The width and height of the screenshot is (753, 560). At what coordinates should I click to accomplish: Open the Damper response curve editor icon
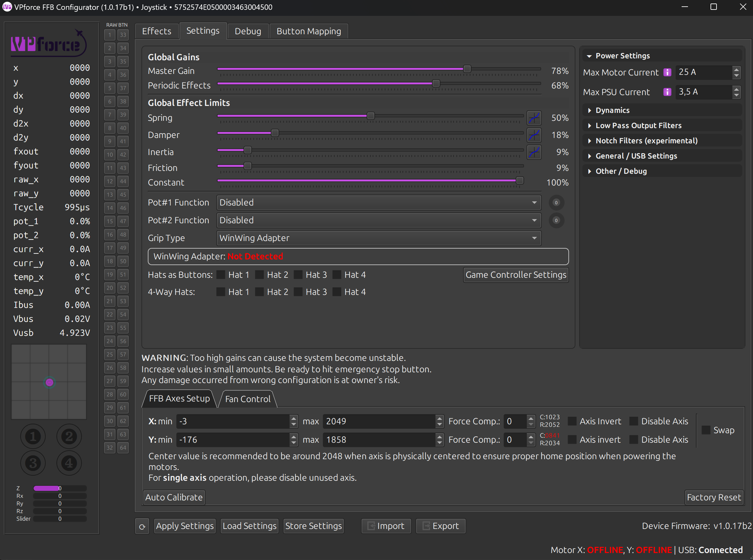point(534,135)
